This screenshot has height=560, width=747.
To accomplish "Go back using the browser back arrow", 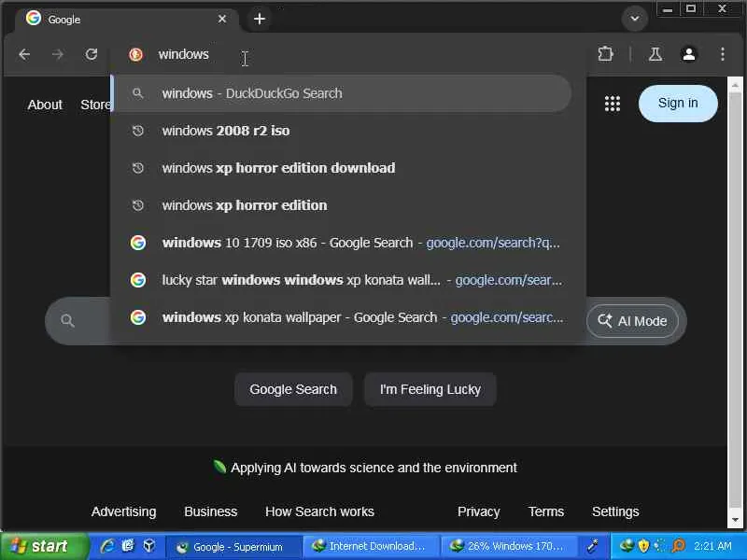I will tap(24, 55).
